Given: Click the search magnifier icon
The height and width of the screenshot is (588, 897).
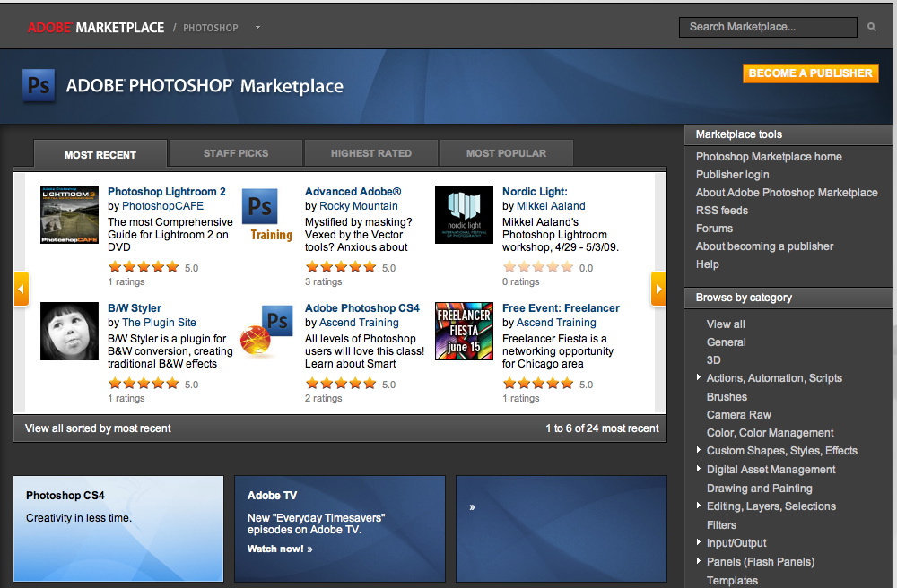Looking at the screenshot, I should click(x=871, y=27).
